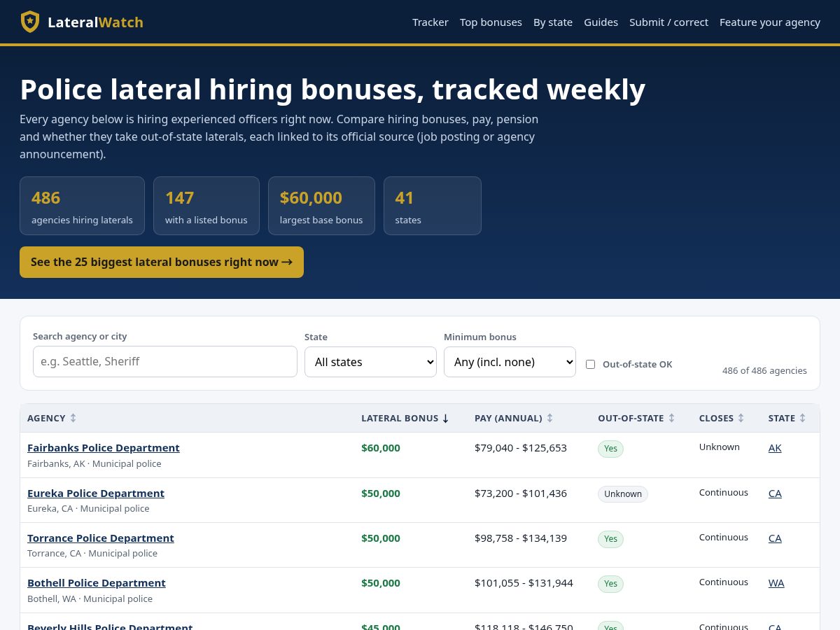Image resolution: width=840 pixels, height=630 pixels.
Task: Open the All states dropdown
Action: [x=370, y=362]
